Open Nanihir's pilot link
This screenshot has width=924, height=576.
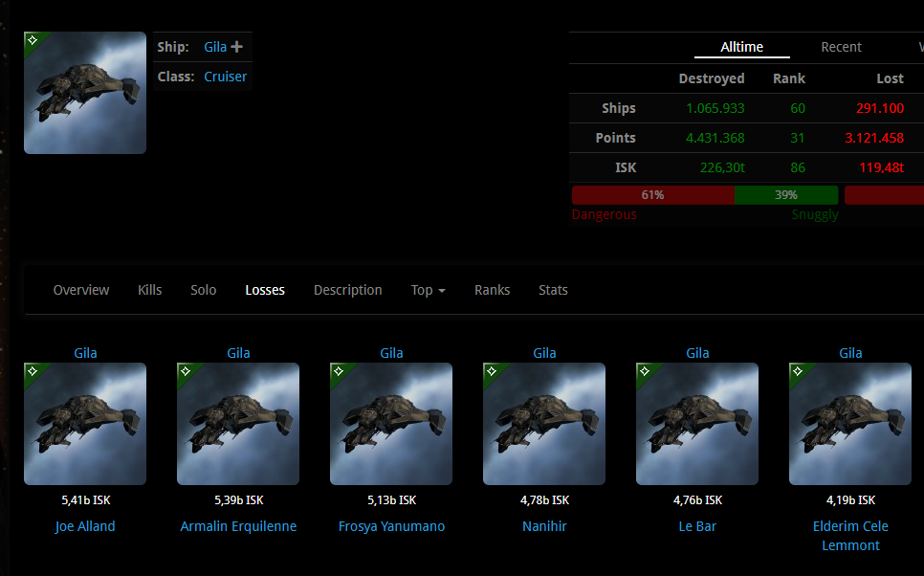(544, 526)
